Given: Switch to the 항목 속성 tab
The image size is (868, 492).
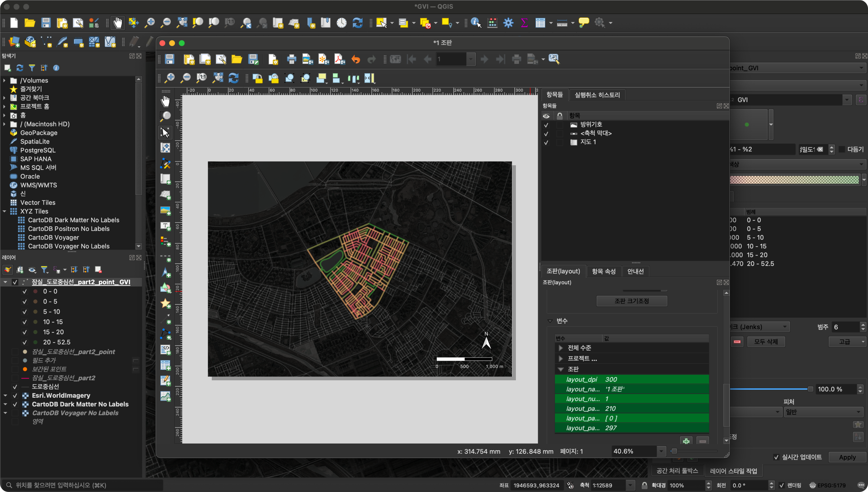Looking at the screenshot, I should coord(603,271).
